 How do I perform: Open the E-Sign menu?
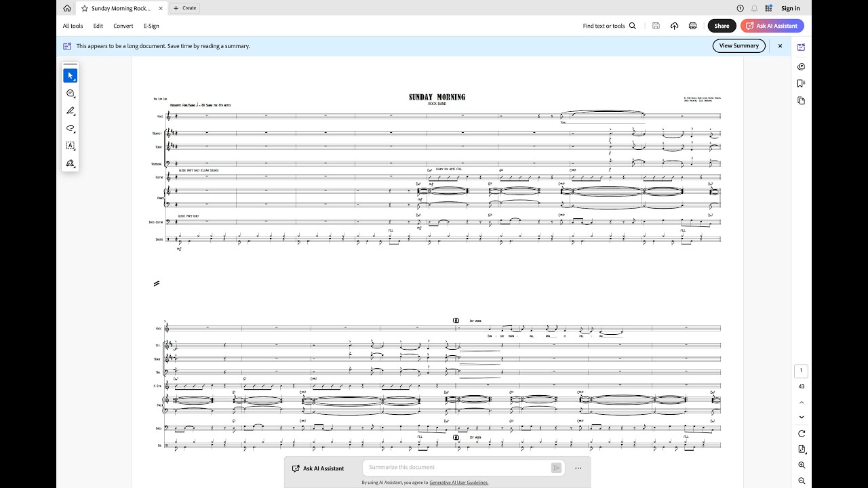(x=151, y=26)
